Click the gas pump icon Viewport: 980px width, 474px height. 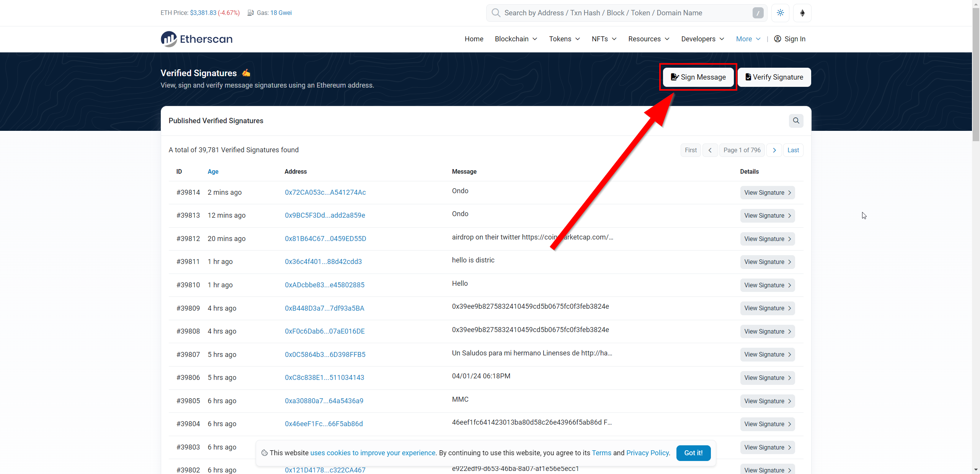pos(251,13)
